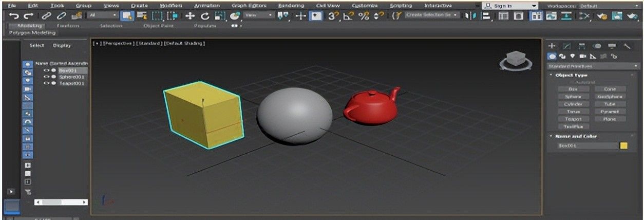The height and width of the screenshot is (220, 644).
Task: Click the Pyramid primitive button
Action: pos(610,111)
